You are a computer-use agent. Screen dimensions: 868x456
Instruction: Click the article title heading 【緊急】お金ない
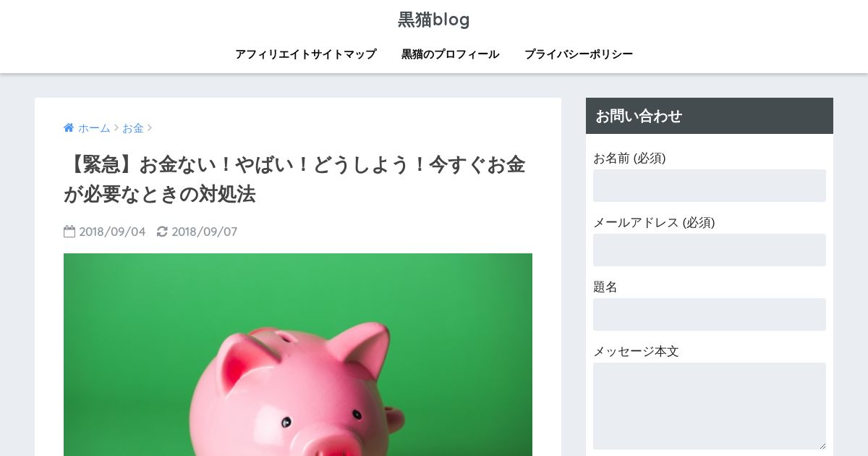[294, 180]
